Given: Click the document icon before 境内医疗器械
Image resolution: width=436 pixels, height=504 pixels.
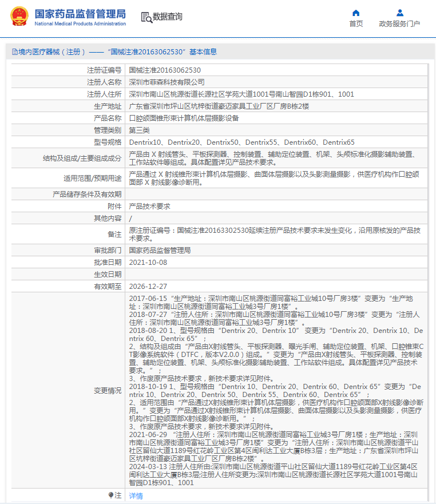Looking at the screenshot, I should pyautogui.click(x=15, y=51).
